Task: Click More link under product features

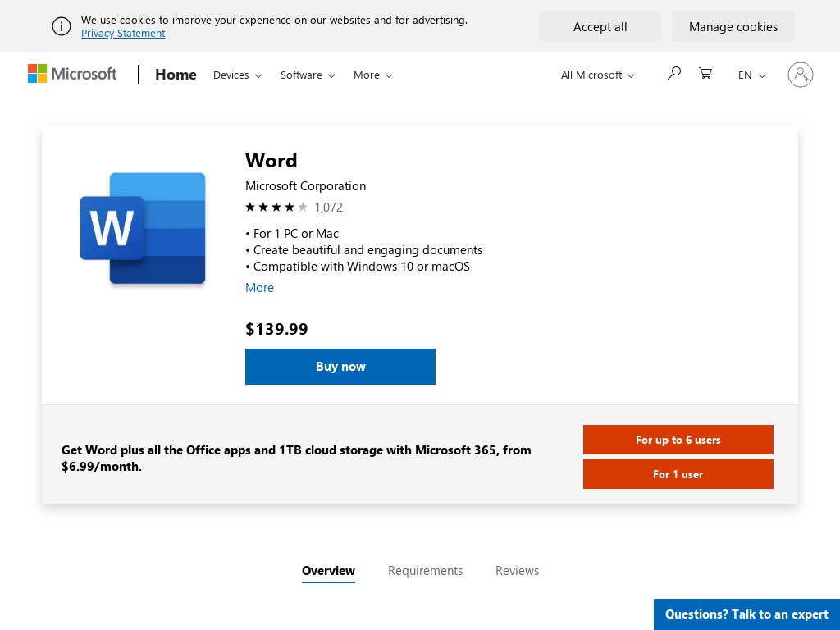Action: click(259, 288)
